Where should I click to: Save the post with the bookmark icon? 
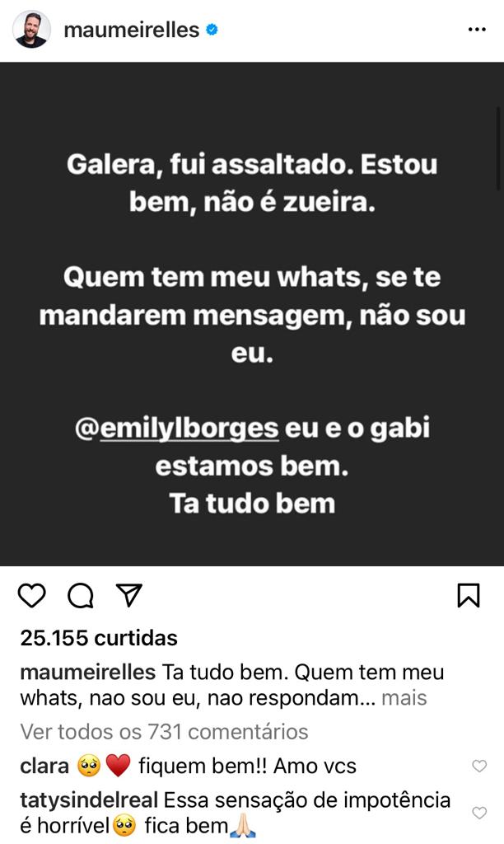tap(469, 595)
